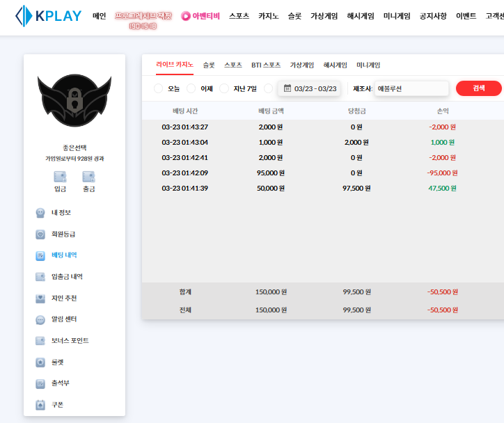This screenshot has width=504, height=423.
Task: Open the 제조사 에볼루션 provider dropdown
Action: [x=411, y=88]
